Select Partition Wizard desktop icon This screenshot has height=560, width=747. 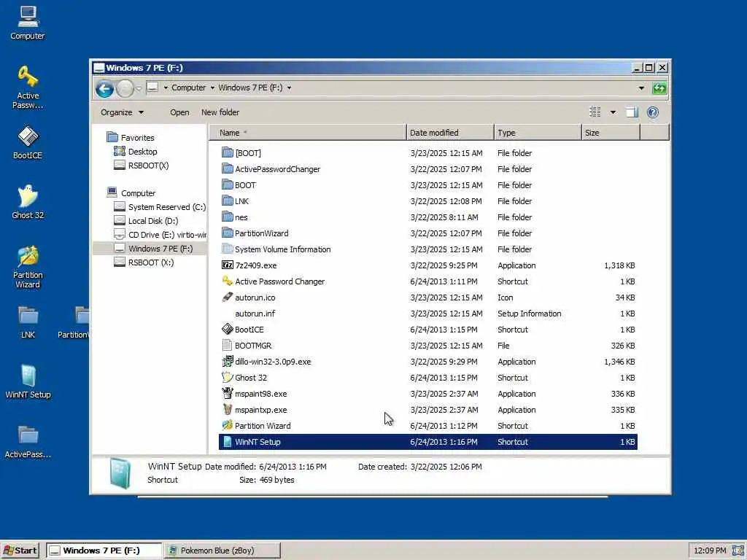click(x=28, y=267)
